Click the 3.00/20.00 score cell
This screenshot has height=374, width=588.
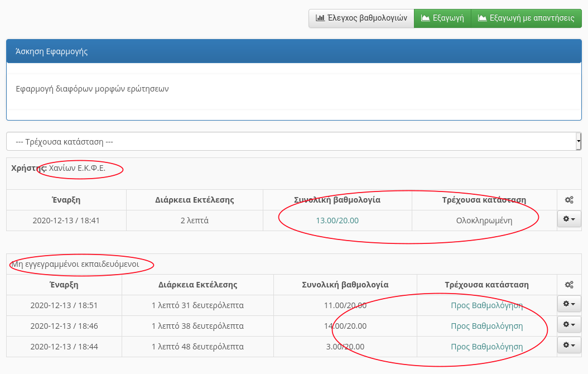point(345,347)
